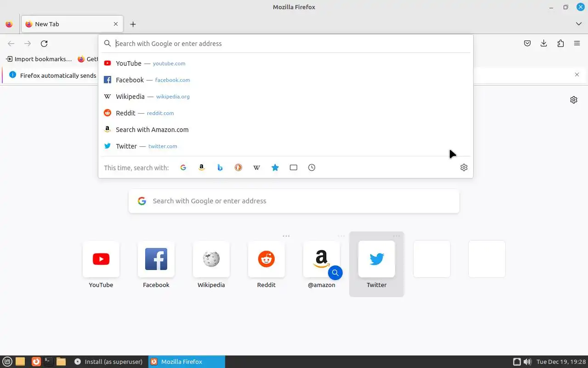Launch Firefox from the taskbar launcher
This screenshot has width=588, height=368.
coord(36,362)
